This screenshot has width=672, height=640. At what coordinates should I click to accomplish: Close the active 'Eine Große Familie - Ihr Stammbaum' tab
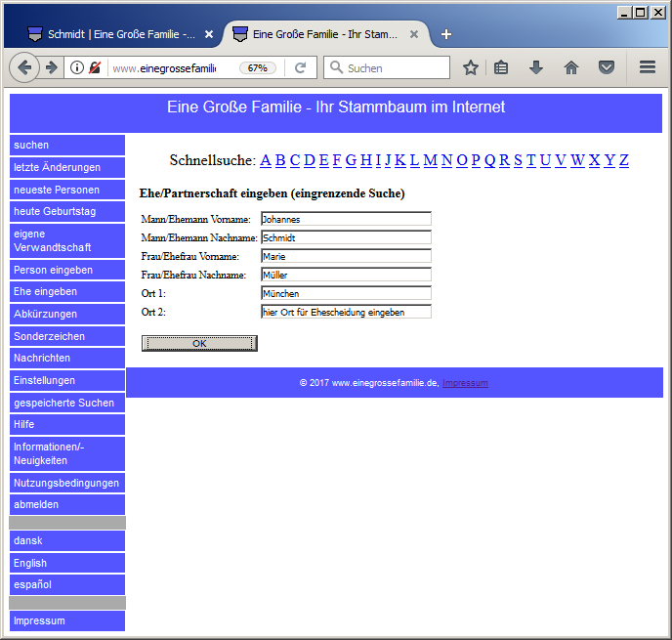414,34
